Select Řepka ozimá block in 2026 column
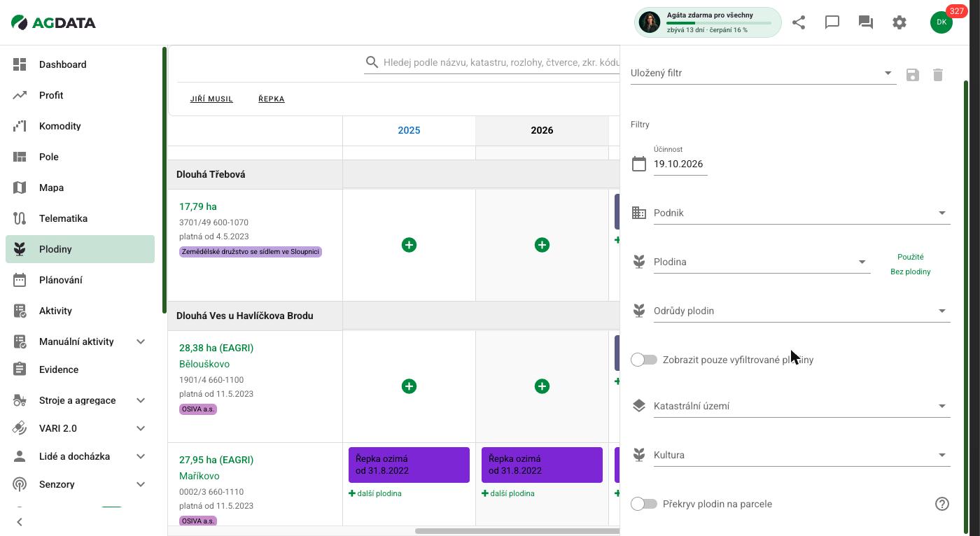This screenshot has width=980, height=536. (542, 465)
